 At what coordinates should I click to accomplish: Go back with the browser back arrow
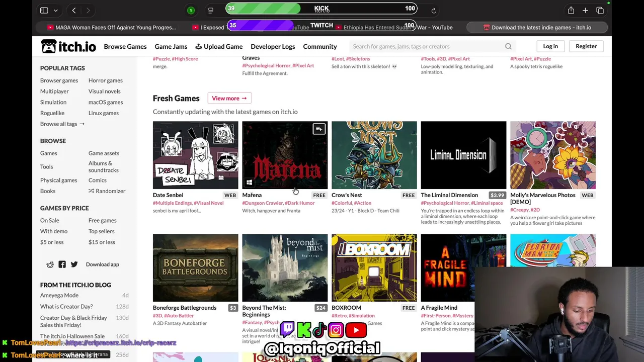pos(74,10)
